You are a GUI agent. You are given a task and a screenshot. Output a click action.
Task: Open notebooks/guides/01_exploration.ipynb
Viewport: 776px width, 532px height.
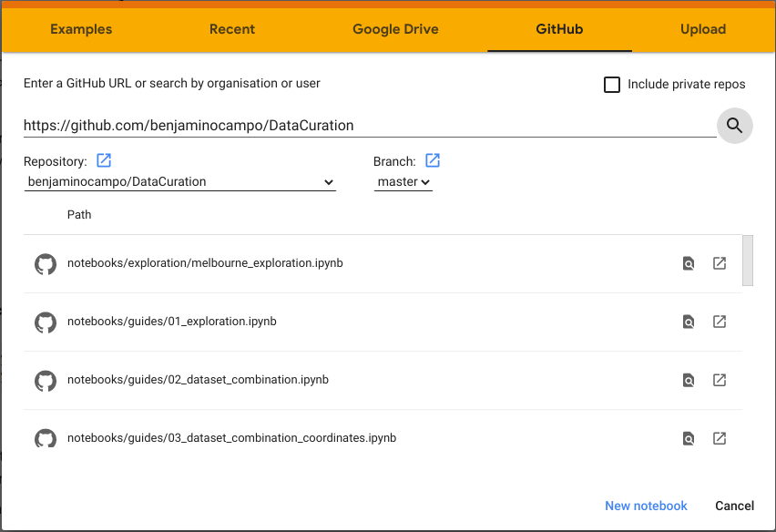point(172,322)
